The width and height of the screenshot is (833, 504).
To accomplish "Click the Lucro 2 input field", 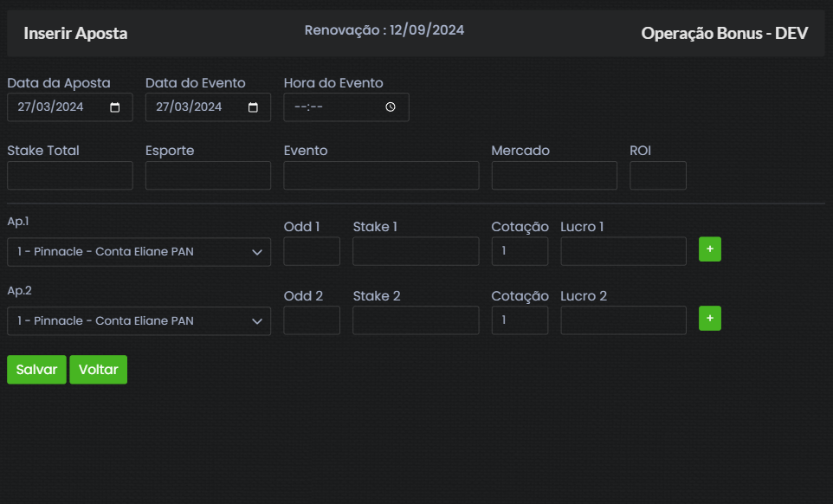I will tap(623, 320).
